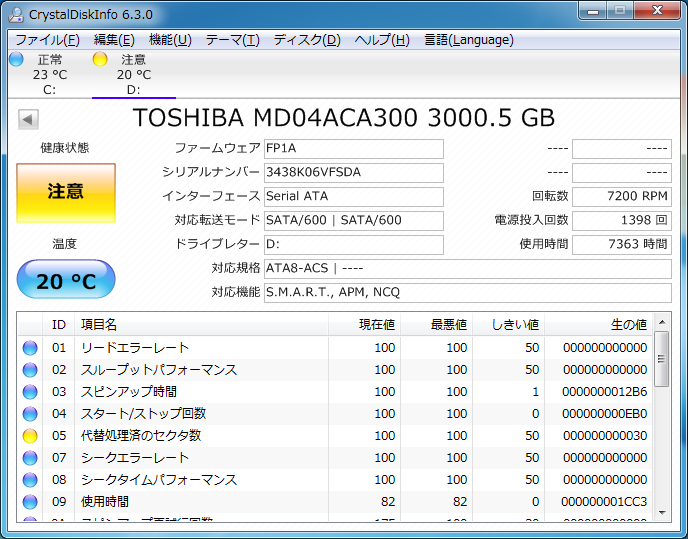Click status orb for row 04 スタート/ストップ回数
688x539 pixels.
[30, 414]
